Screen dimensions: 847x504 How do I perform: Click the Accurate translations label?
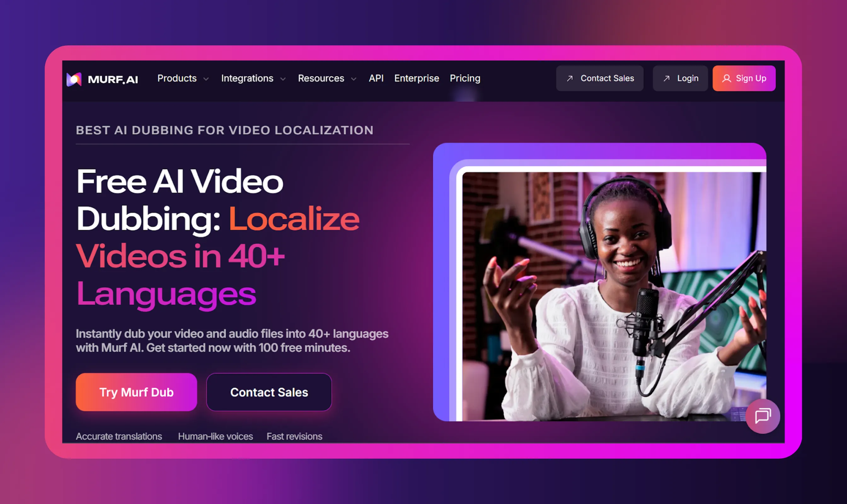coord(118,436)
